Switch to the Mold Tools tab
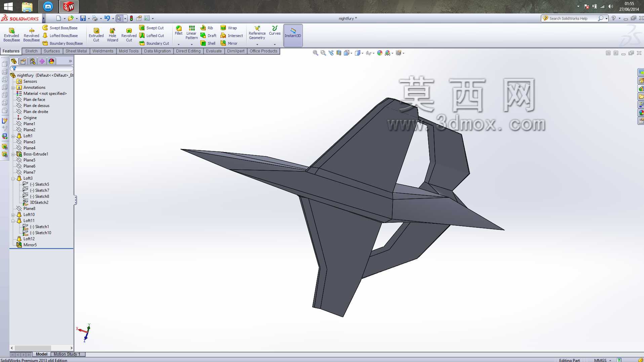The width and height of the screenshot is (644, 362). coord(129,51)
